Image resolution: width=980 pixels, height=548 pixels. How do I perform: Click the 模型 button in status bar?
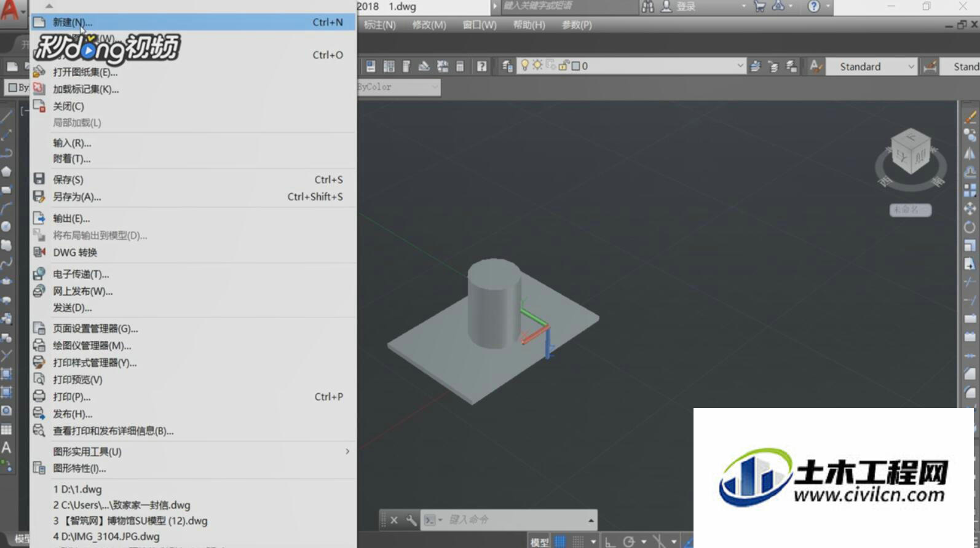click(x=539, y=542)
